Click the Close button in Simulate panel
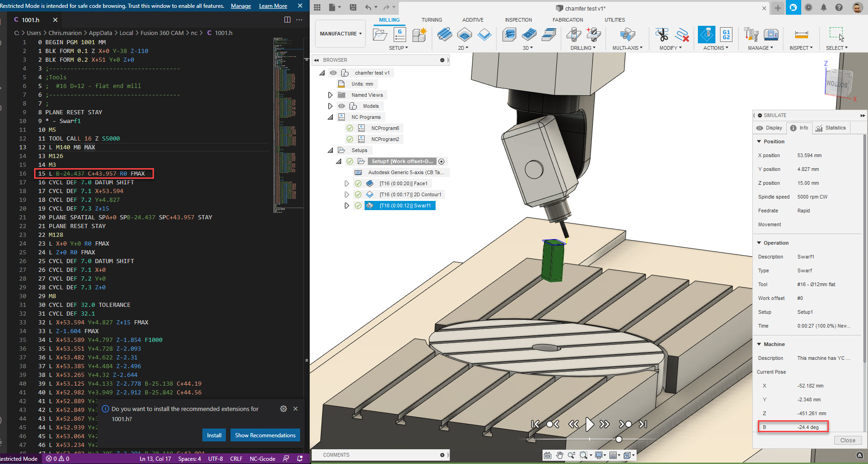 coord(848,440)
